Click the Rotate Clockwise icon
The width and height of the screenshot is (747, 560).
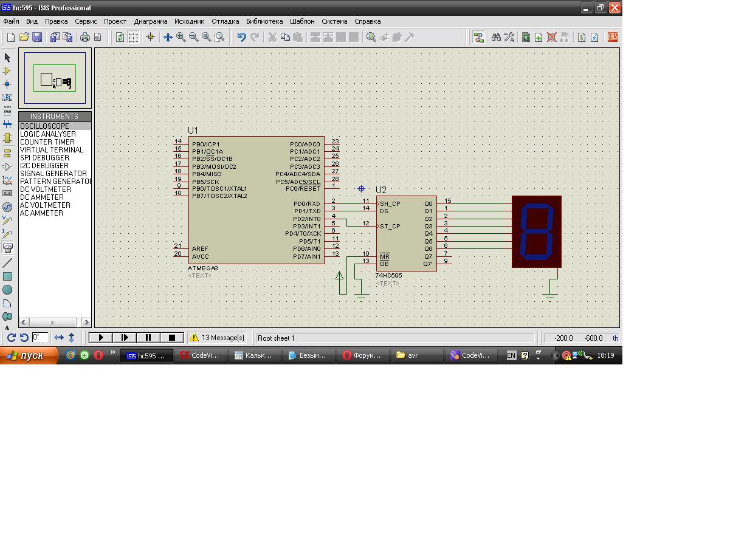(x=11, y=338)
